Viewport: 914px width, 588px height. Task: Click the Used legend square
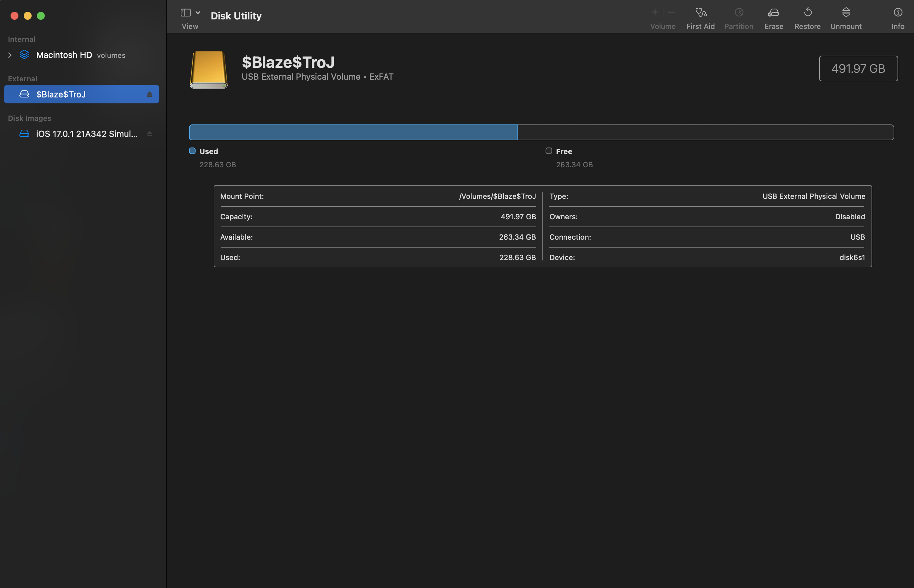point(192,151)
